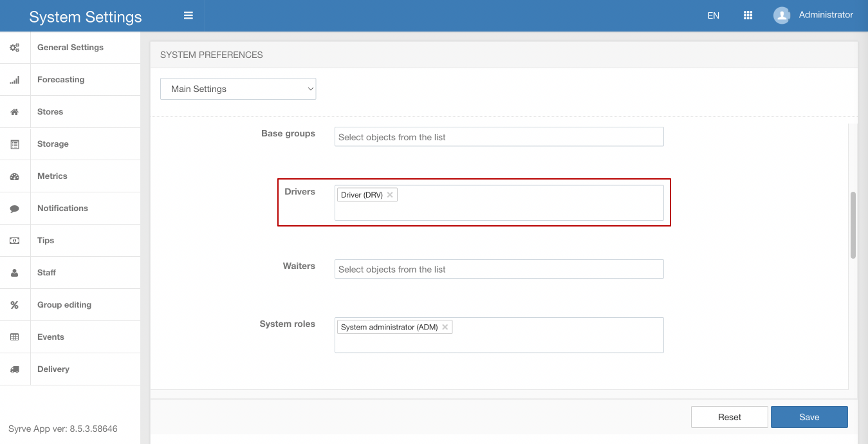This screenshot has height=444, width=868.
Task: Click the Forecasting chart icon
Action: tap(15, 80)
